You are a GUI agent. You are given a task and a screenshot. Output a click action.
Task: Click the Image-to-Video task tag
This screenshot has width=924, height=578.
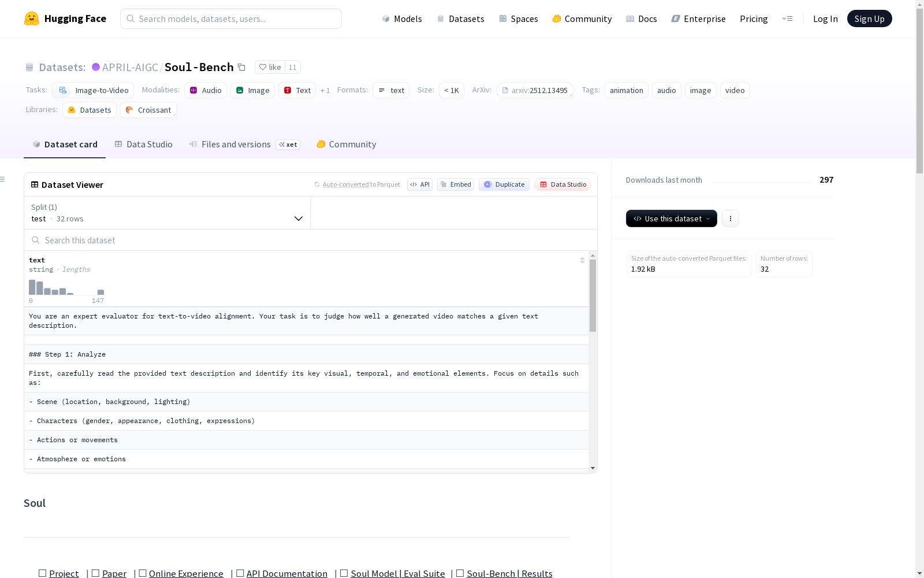93,90
